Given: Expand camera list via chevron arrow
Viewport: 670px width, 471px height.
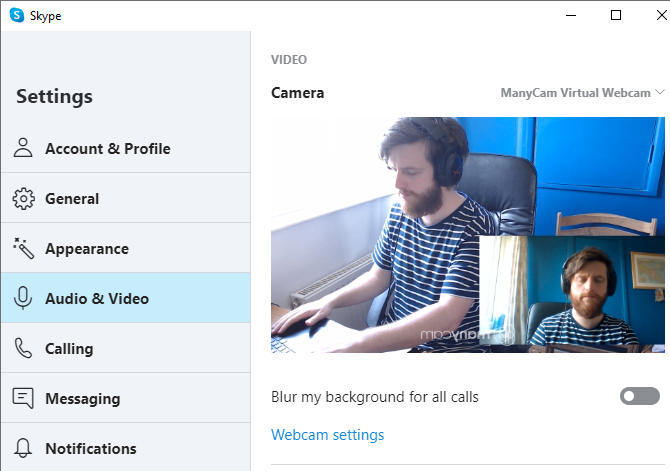Looking at the screenshot, I should (659, 93).
